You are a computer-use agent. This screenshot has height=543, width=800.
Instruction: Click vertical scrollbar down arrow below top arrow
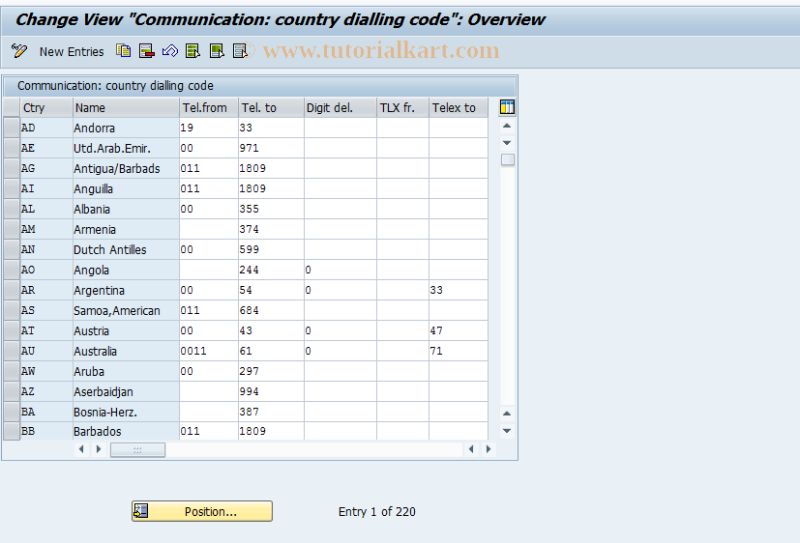tap(507, 142)
